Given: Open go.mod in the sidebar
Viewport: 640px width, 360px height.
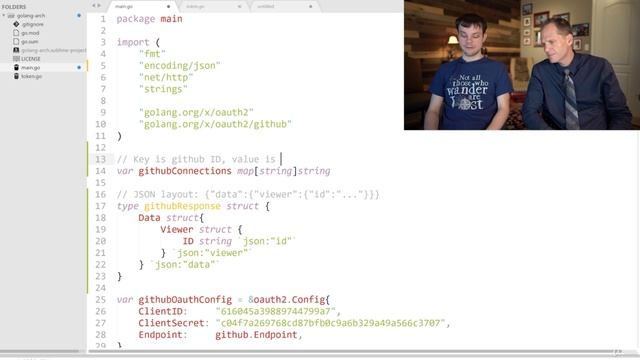Looking at the screenshot, I should coord(30,33).
